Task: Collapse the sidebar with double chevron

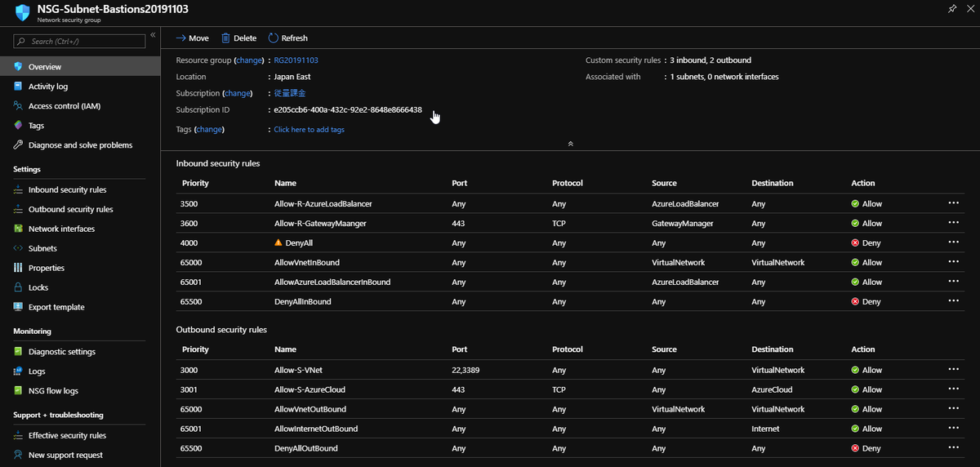Action: coord(153,37)
